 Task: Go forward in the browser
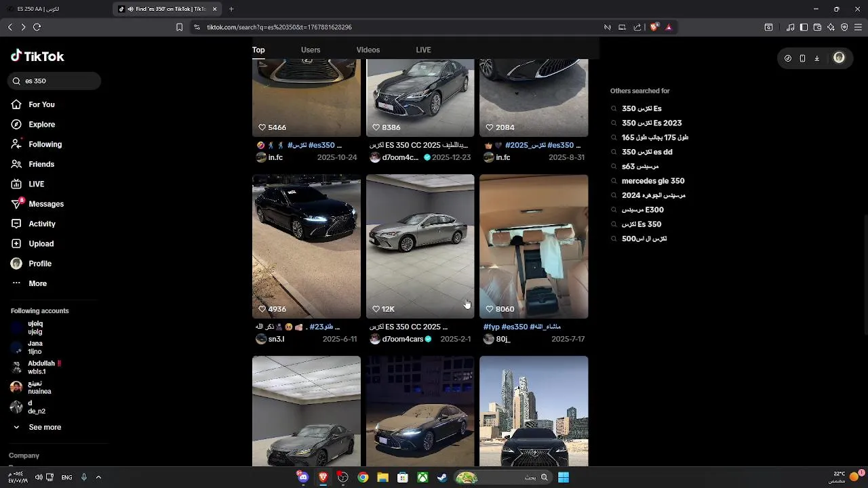coord(23,27)
